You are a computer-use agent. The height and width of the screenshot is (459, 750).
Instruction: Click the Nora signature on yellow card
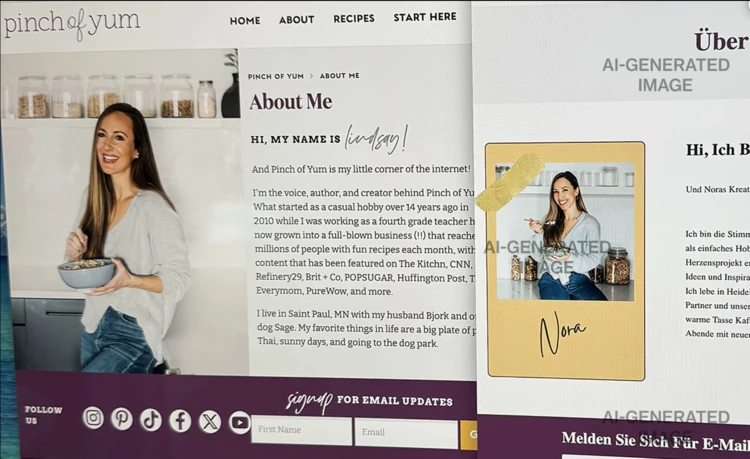tap(562, 333)
